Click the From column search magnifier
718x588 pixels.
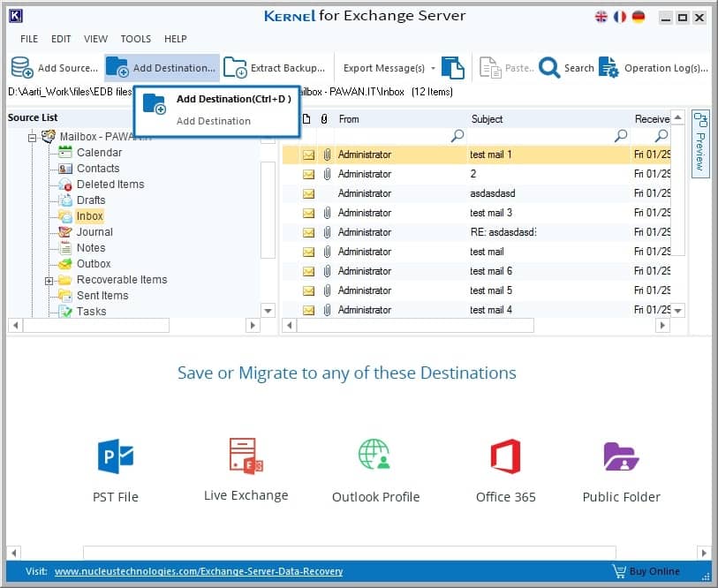point(457,136)
